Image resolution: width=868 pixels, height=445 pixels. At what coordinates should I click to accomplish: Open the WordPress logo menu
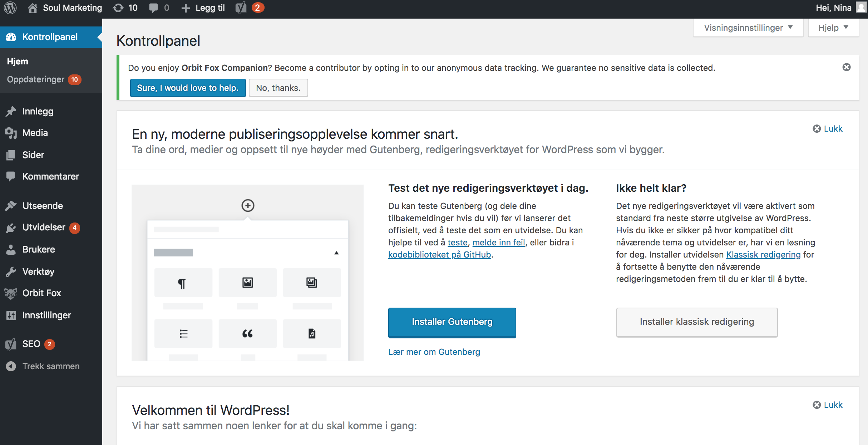10,8
